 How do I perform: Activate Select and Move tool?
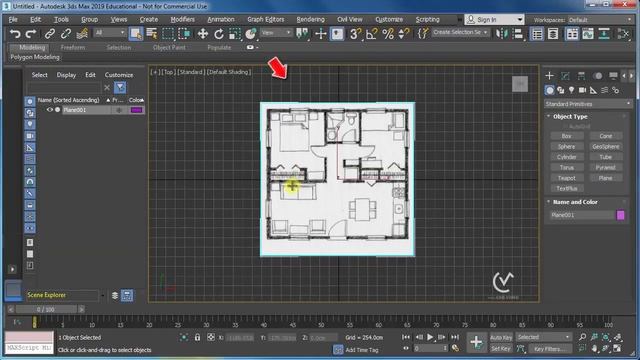click(202, 33)
